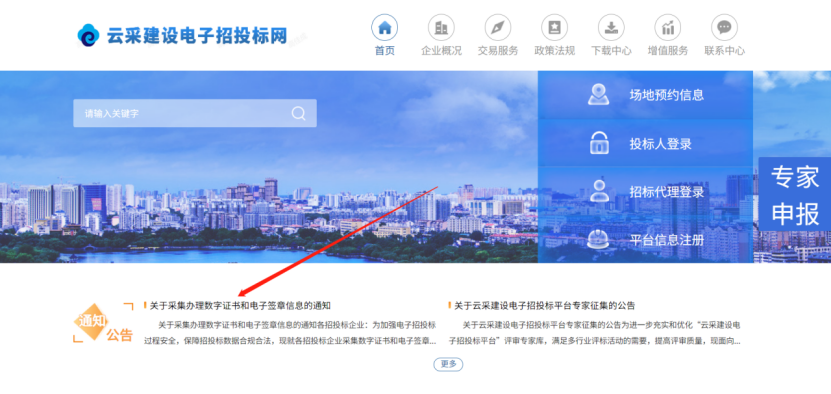Open 场地预约信息 panel entry
The height and width of the screenshot is (394, 831).
(x=646, y=95)
